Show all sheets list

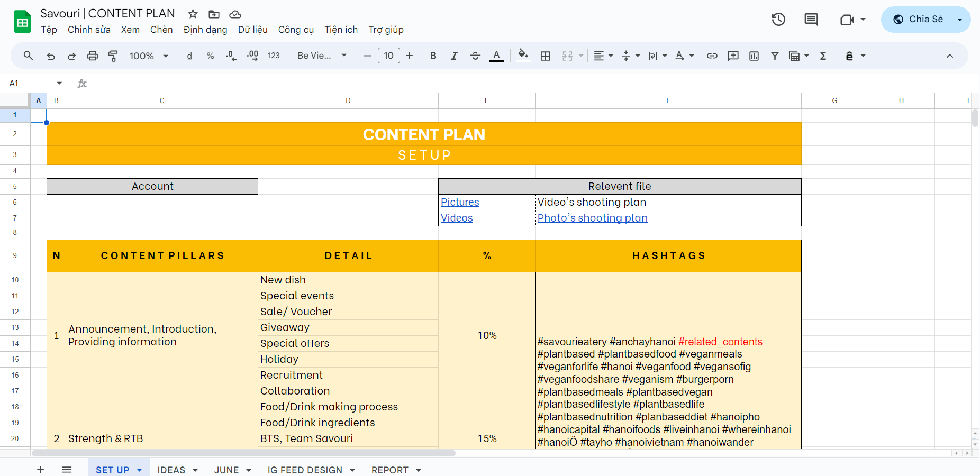coord(67,470)
